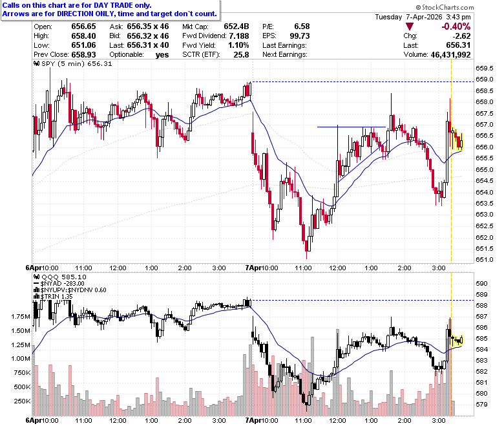The width and height of the screenshot is (504, 426).
Task: Click the 6Apr date marker on lower axis
Action: pos(32,420)
